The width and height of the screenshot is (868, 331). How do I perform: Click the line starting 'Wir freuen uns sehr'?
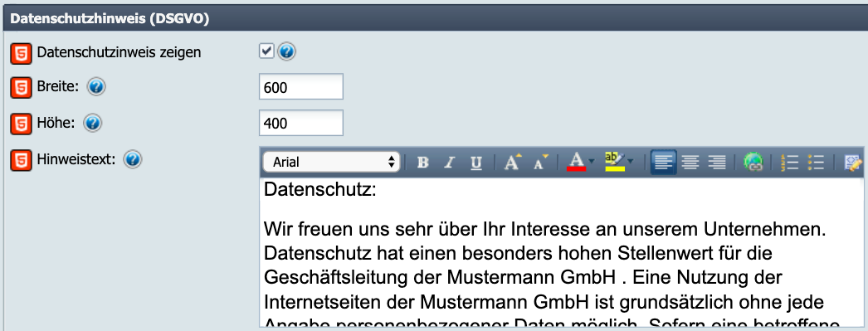click(x=544, y=229)
